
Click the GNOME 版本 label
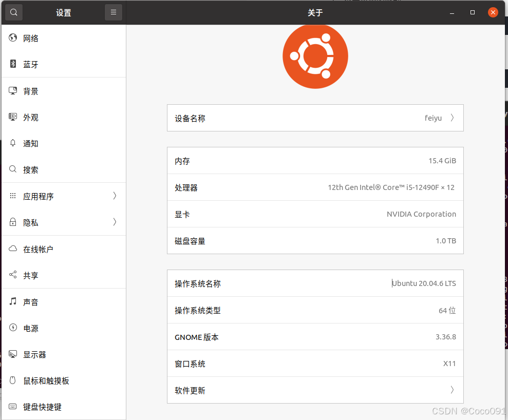click(197, 337)
